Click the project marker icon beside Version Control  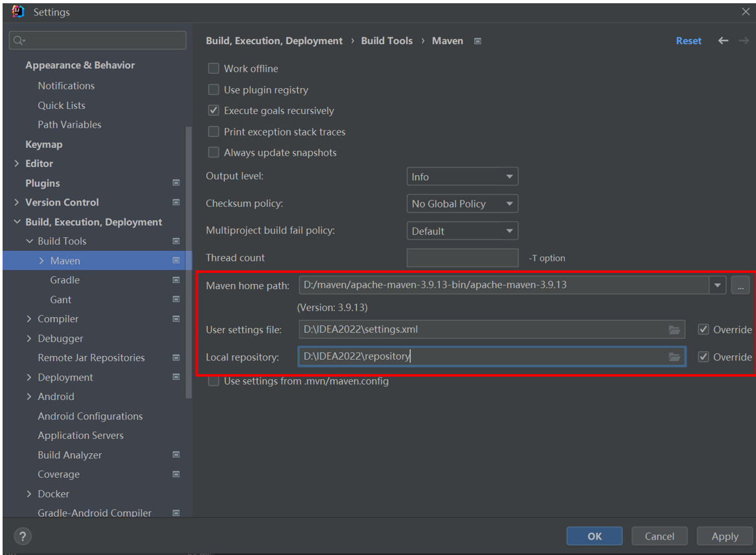[176, 202]
